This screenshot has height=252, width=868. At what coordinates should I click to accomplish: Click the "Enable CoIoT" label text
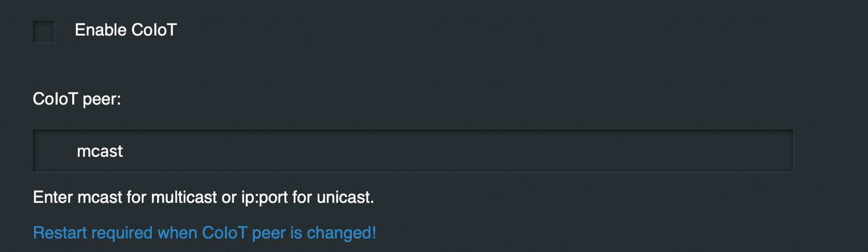click(x=126, y=30)
